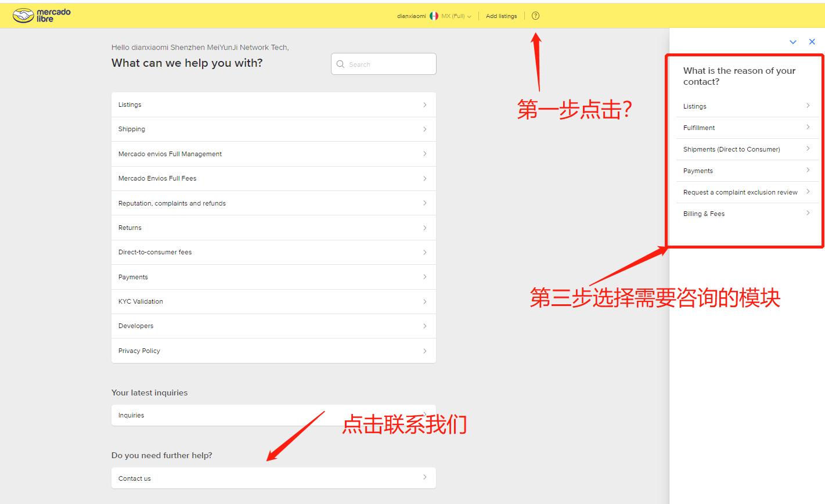Viewport: 825px width, 504px height.
Task: Click the search magnifier icon
Action: coord(341,64)
